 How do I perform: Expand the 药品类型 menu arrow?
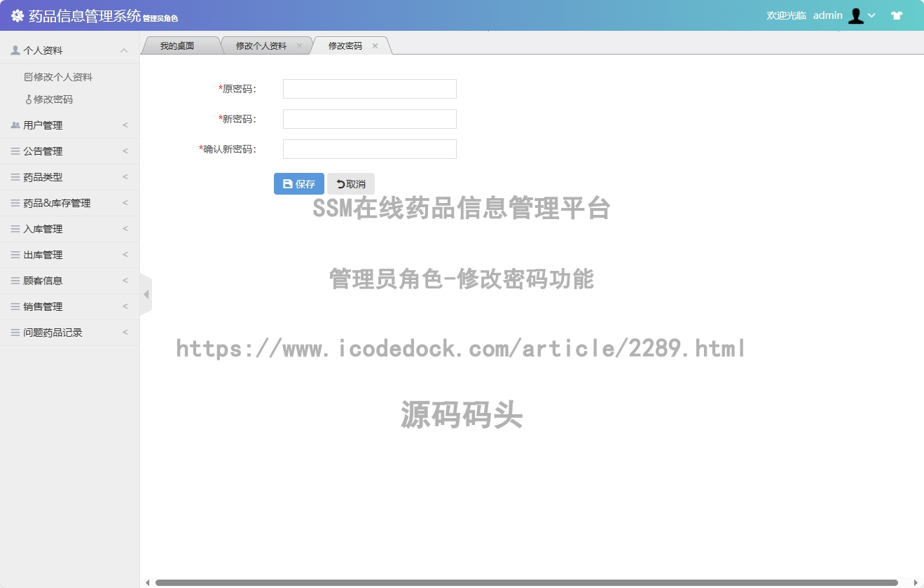tap(125, 177)
